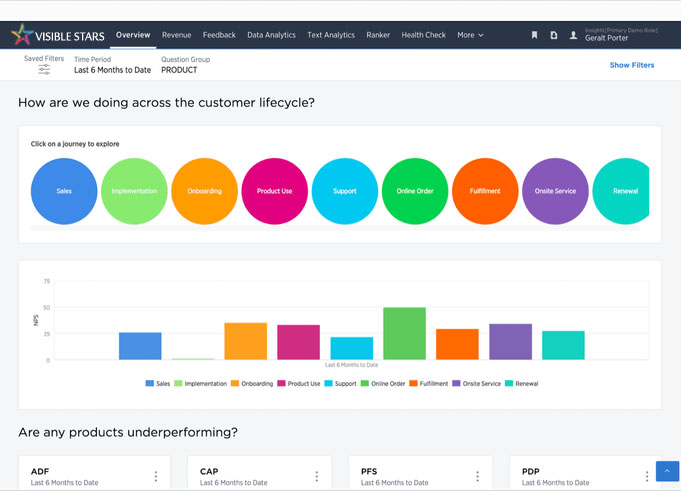
Task: Open CAP card three-dot menu
Action: (x=317, y=477)
